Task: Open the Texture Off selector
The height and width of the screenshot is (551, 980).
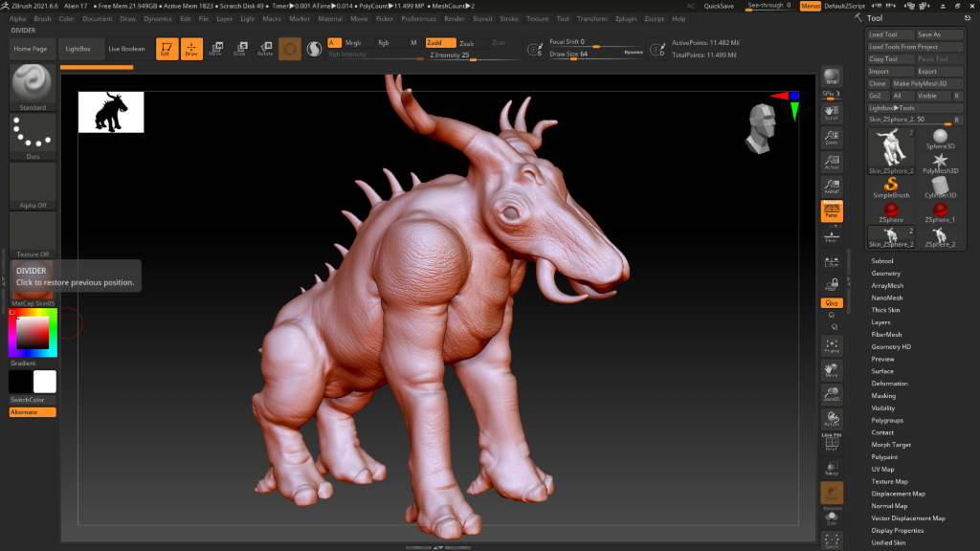Action: point(33,234)
